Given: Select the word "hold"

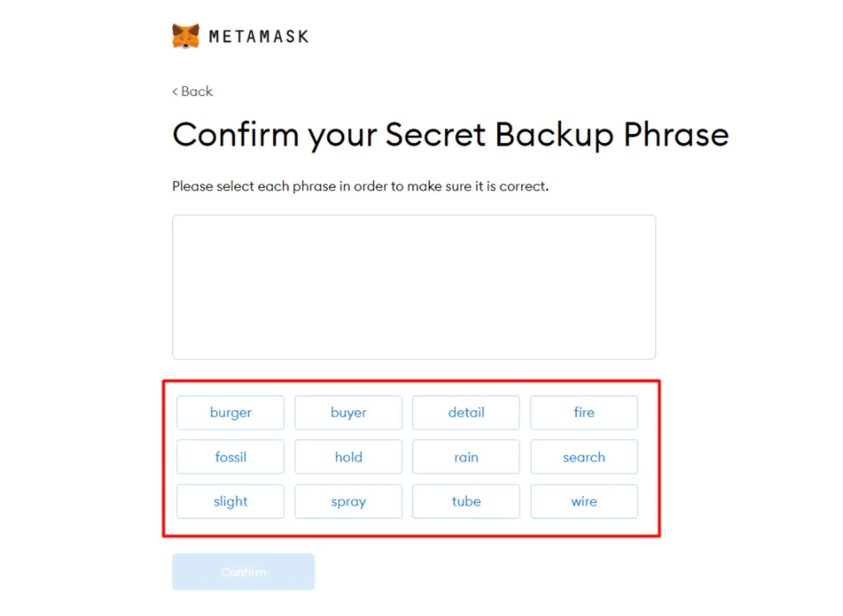Looking at the screenshot, I should (x=348, y=457).
